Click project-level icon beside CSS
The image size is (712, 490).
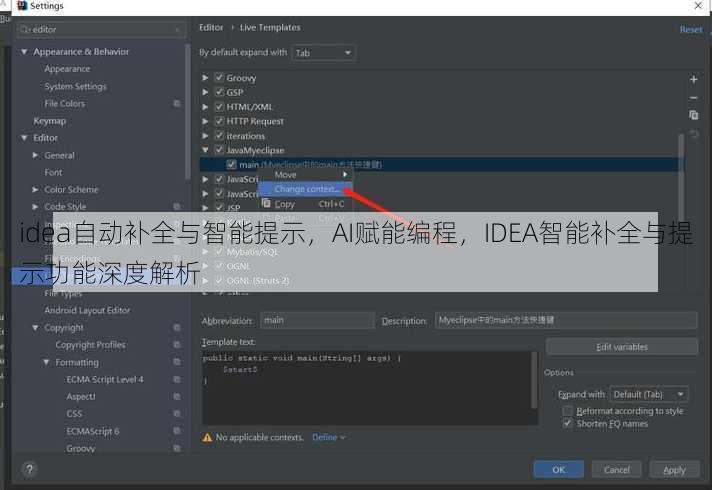pyautogui.click(x=177, y=414)
